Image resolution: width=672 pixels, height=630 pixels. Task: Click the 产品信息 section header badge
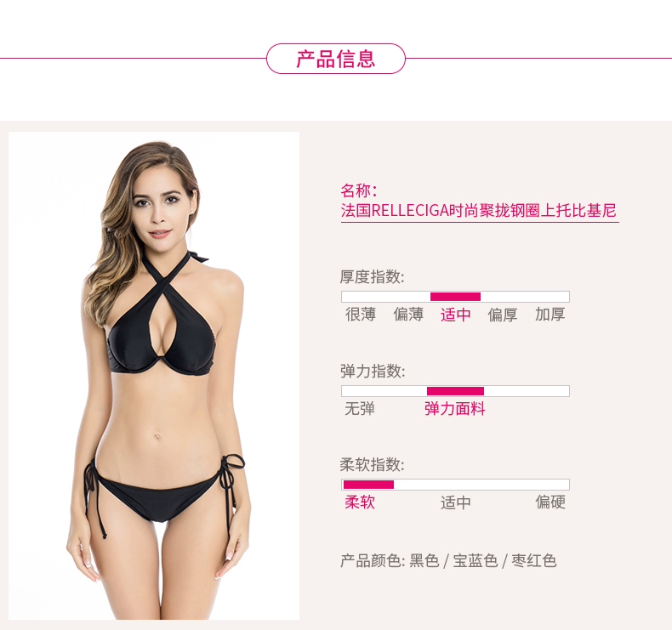click(335, 59)
